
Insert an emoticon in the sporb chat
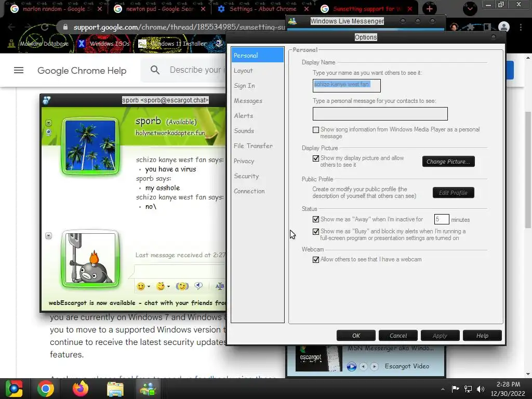(x=141, y=286)
